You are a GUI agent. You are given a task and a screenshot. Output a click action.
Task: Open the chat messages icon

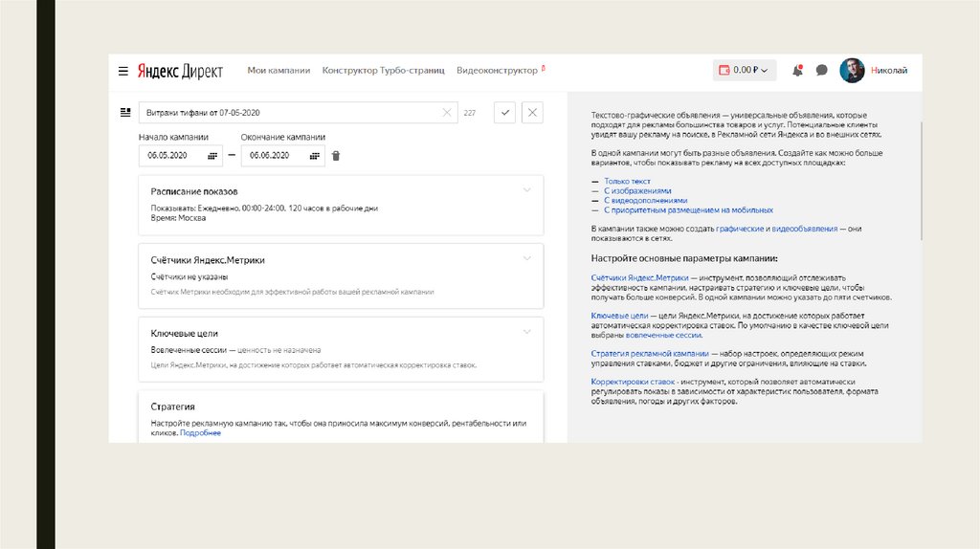click(822, 70)
